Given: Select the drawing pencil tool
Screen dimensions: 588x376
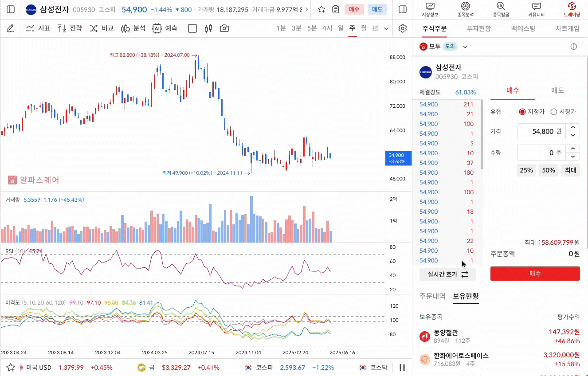Looking at the screenshot, I should pyautogui.click(x=10, y=28).
